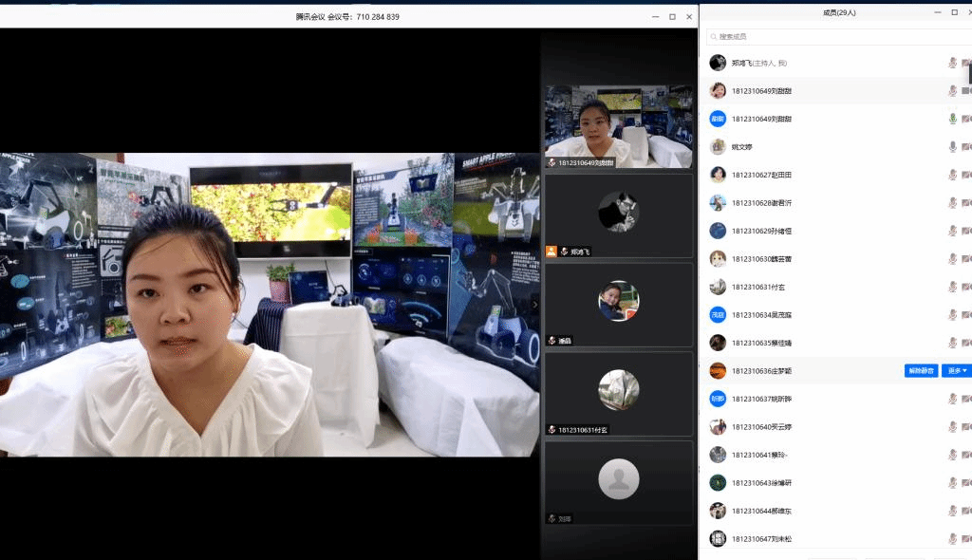Click microphone icon for 1812310647 member
The image size is (972, 560).
click(x=952, y=538)
